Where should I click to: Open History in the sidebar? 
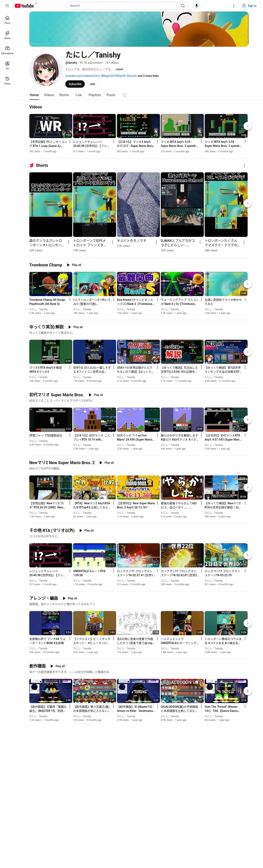pos(7,81)
